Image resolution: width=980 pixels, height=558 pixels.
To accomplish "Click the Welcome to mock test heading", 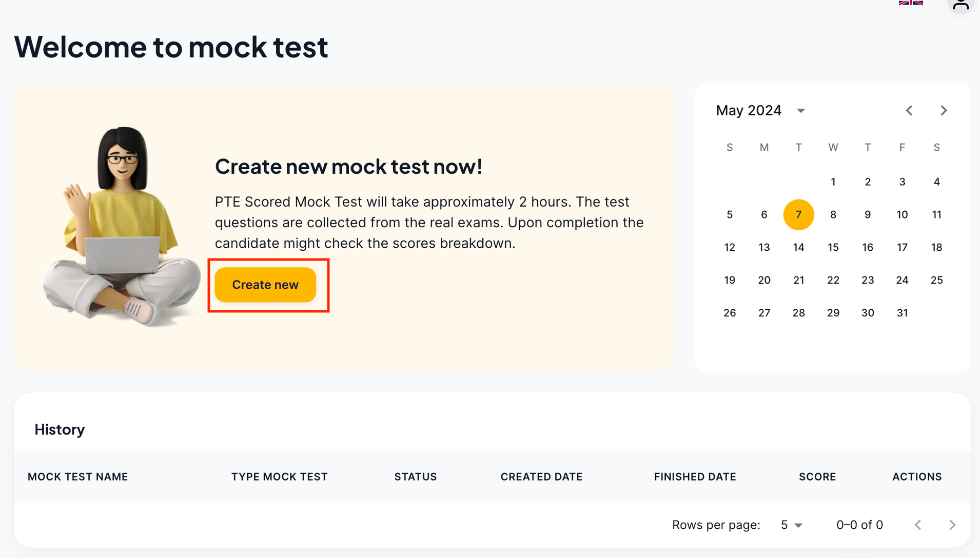I will [171, 47].
